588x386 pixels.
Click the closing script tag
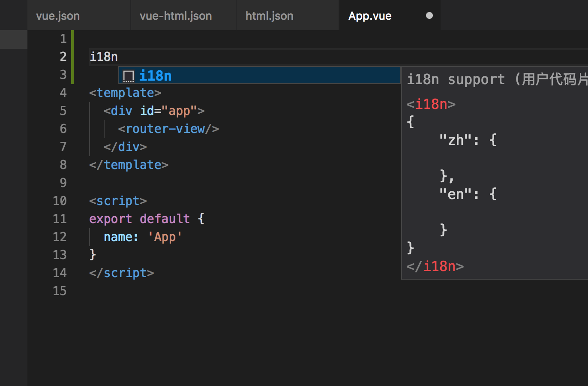coord(121,273)
